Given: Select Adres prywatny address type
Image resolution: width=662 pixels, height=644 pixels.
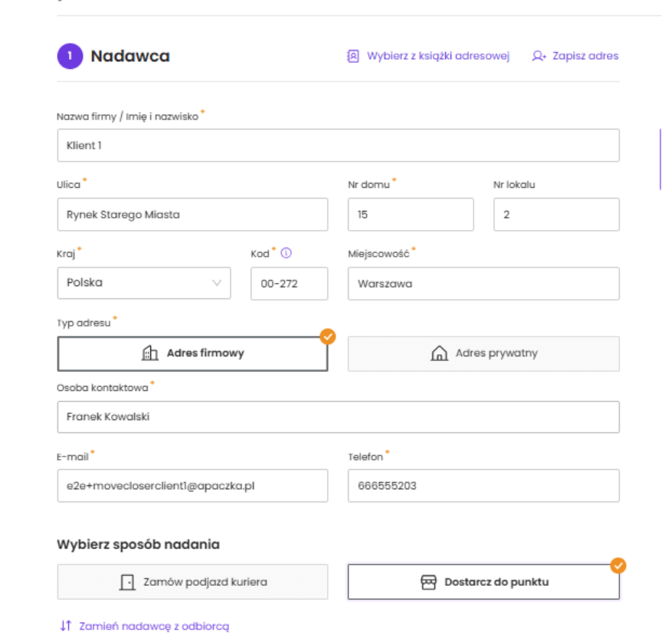Looking at the screenshot, I should coord(483,353).
